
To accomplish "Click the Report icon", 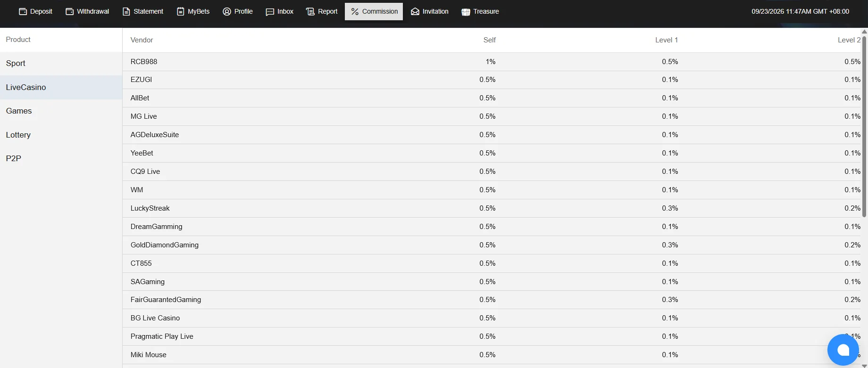I will pyautogui.click(x=310, y=11).
